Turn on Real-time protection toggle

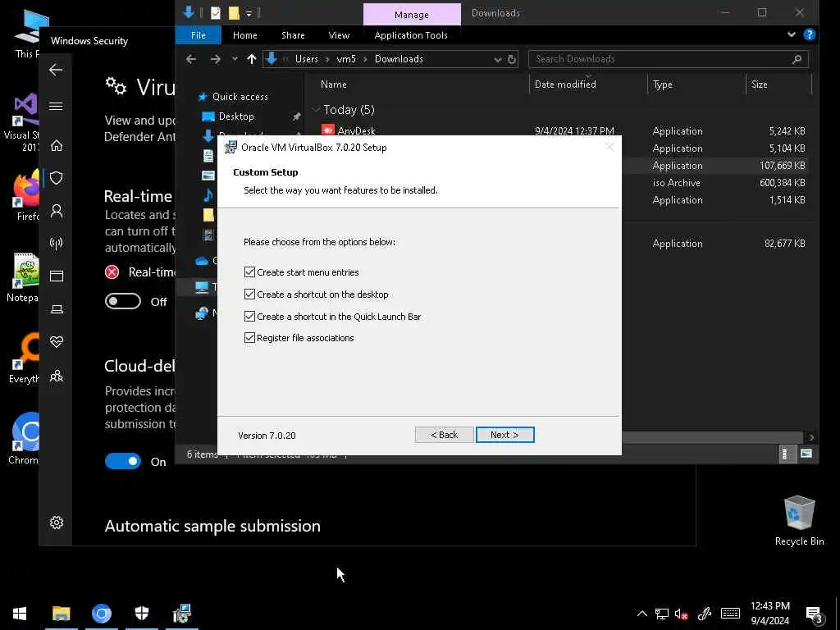[123, 301]
